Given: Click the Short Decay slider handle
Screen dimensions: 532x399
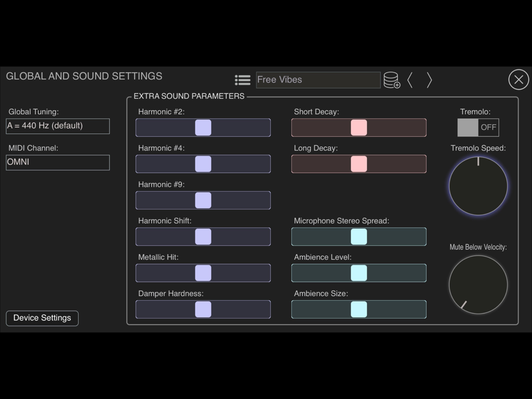Looking at the screenshot, I should (359, 128).
